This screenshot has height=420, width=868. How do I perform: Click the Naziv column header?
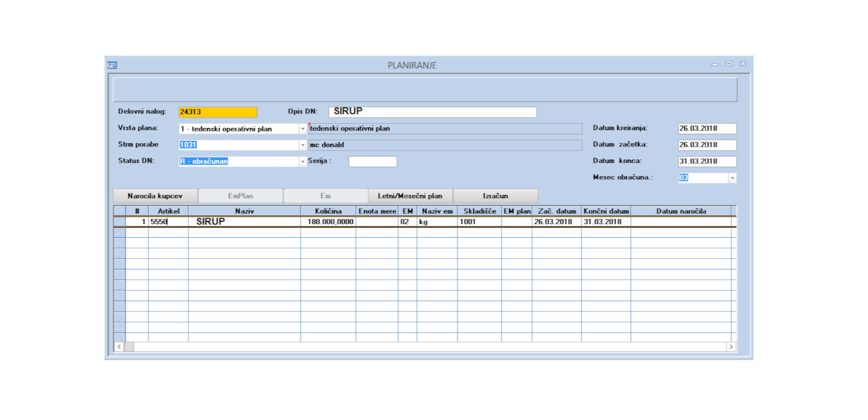click(x=244, y=211)
